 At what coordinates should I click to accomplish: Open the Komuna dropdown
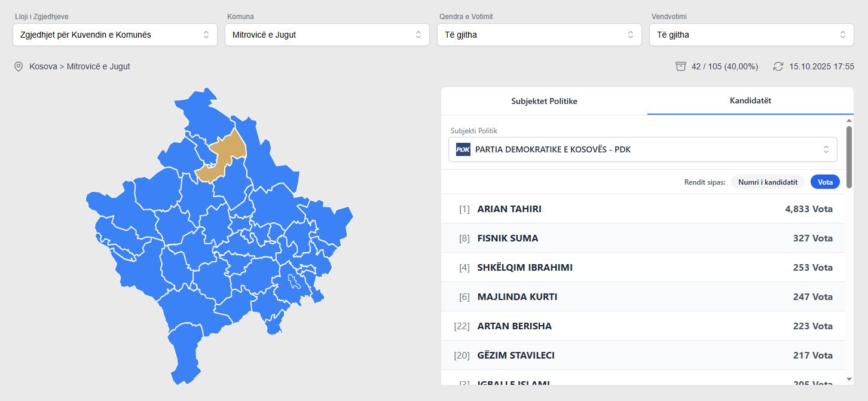(327, 35)
